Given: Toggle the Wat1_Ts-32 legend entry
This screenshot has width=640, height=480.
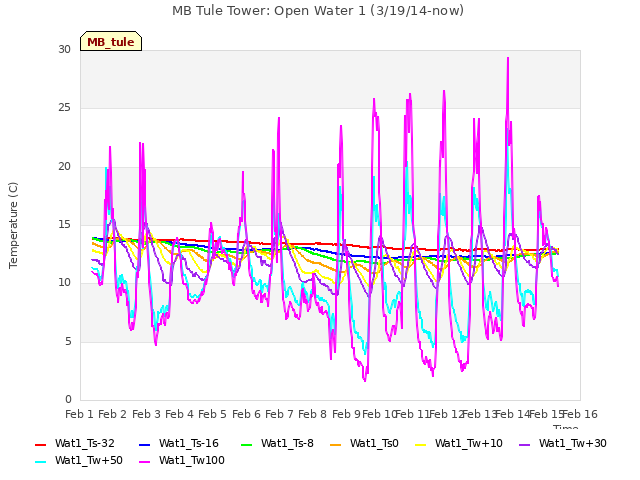Looking at the screenshot, I should [75, 444].
